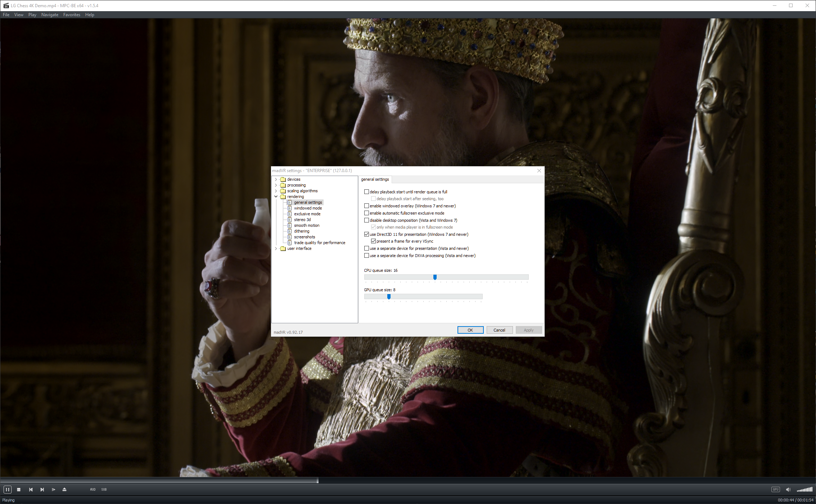The height and width of the screenshot is (504, 816).
Task: Skip to the previous file
Action: point(31,490)
